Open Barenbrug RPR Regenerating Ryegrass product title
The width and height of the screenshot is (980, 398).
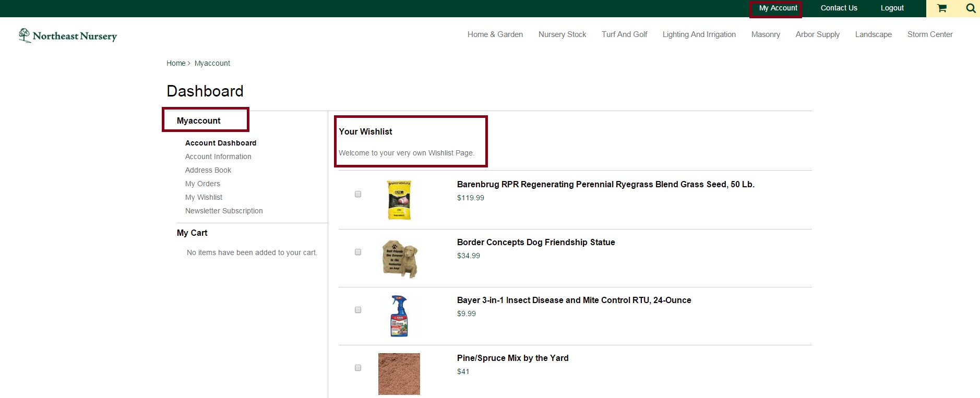pos(606,184)
